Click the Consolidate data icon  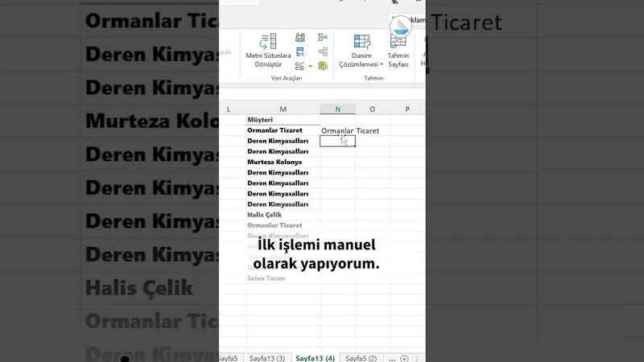(x=323, y=37)
